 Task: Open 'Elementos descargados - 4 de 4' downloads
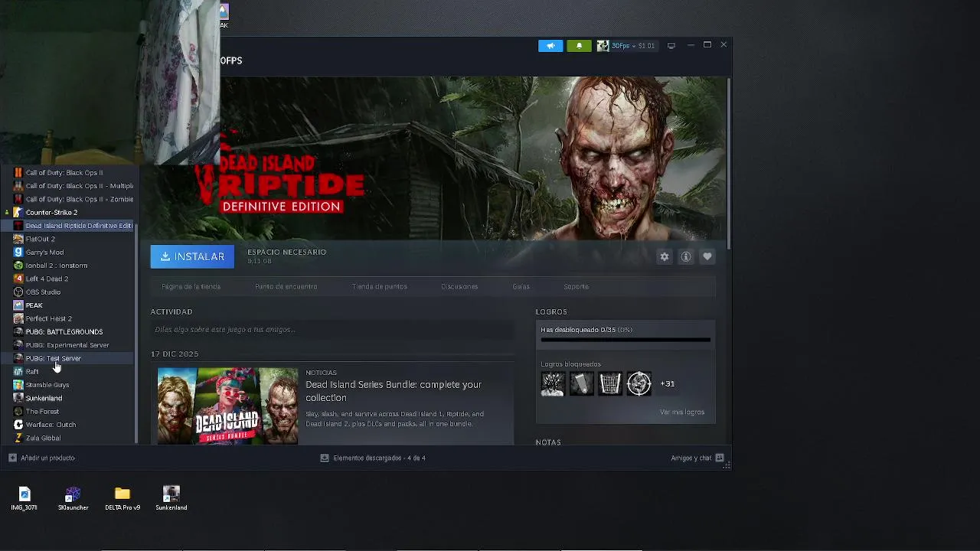372,458
